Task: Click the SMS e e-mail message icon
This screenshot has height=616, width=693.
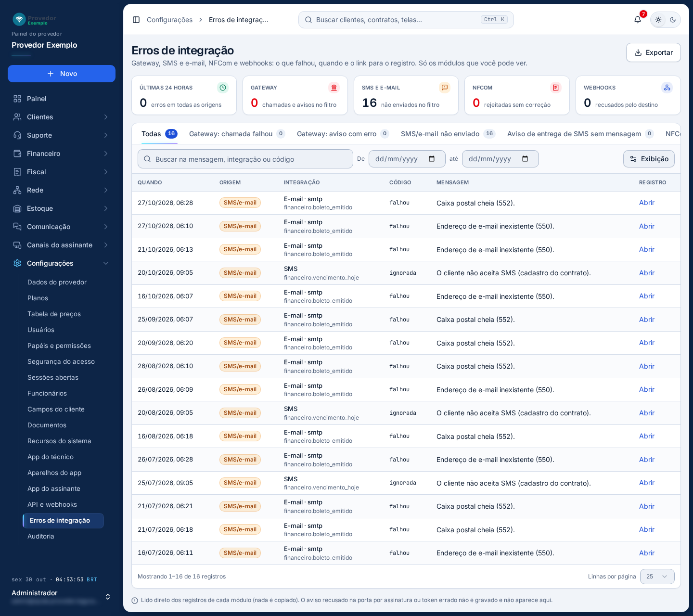Action: click(x=445, y=88)
